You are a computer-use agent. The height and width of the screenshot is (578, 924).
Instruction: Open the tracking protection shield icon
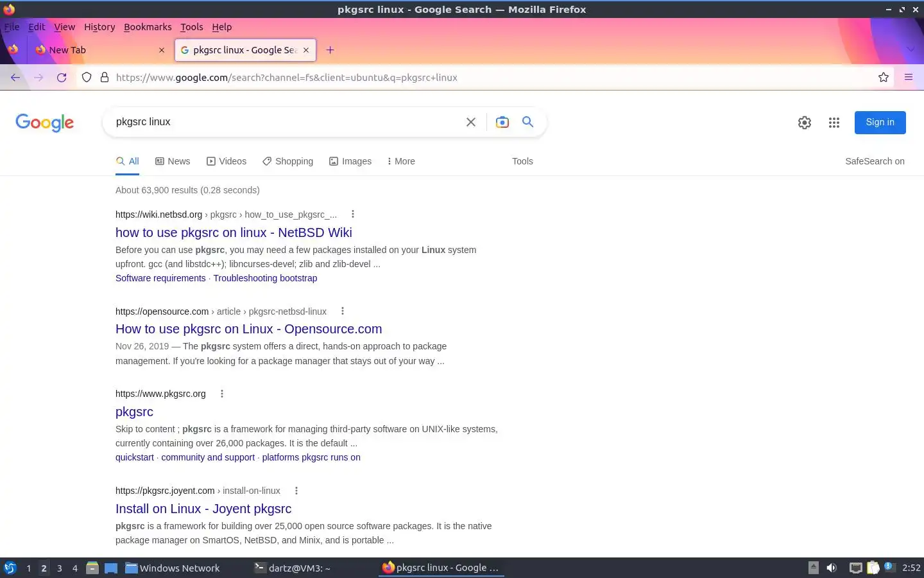coord(87,78)
